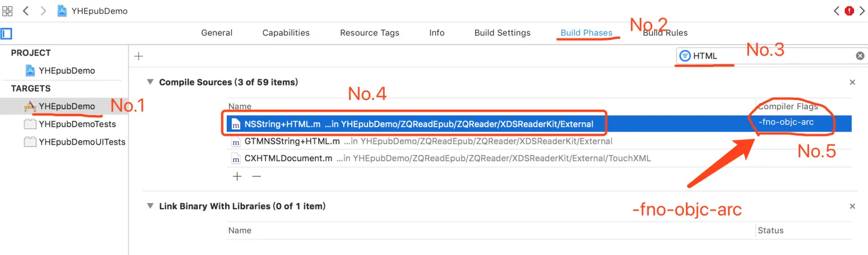868x255 pixels.
Task: Click the Name column header in Link Binary
Action: [x=240, y=230]
